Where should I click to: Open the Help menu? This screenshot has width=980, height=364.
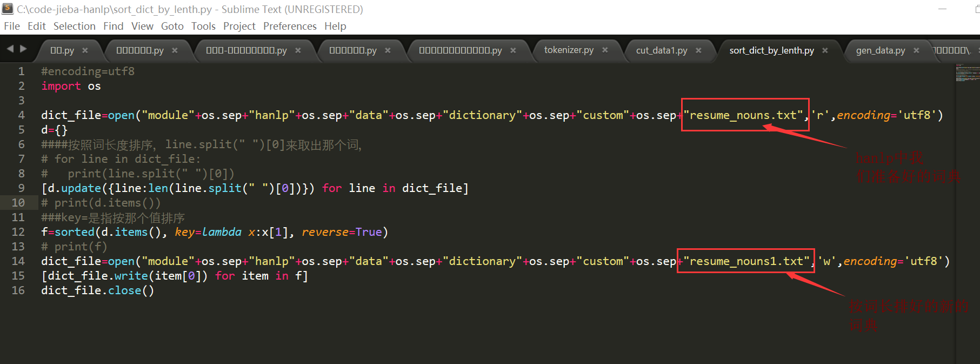[335, 26]
